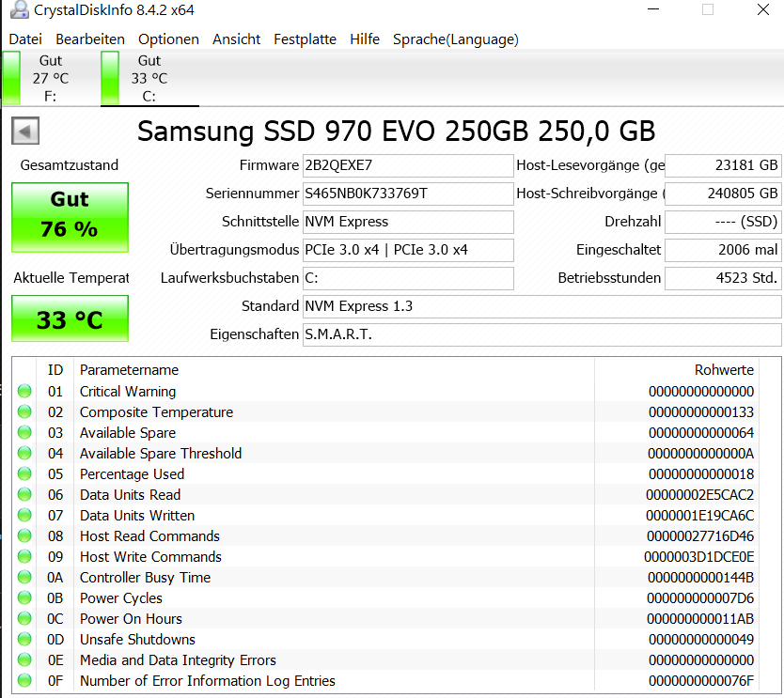Click the Übertragungsmodus field PCIe 3.0 x4

408,250
